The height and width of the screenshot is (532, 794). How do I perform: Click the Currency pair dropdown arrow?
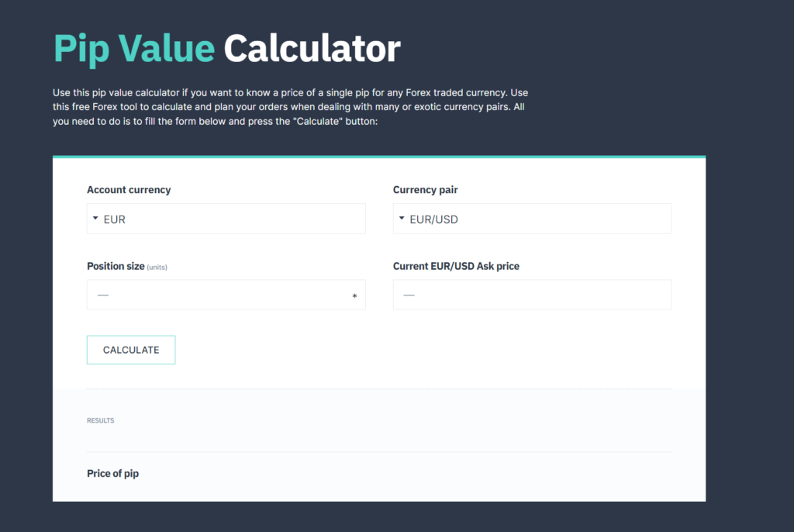[x=402, y=219]
